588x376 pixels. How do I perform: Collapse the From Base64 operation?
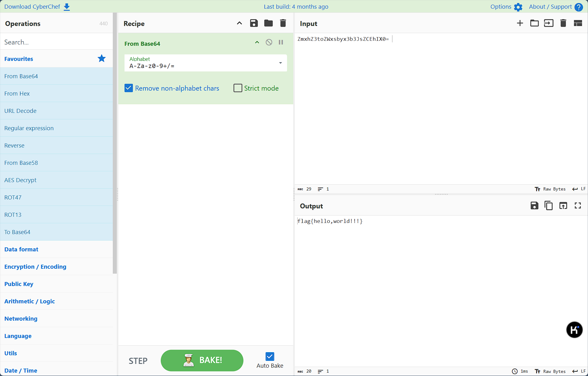[257, 42]
